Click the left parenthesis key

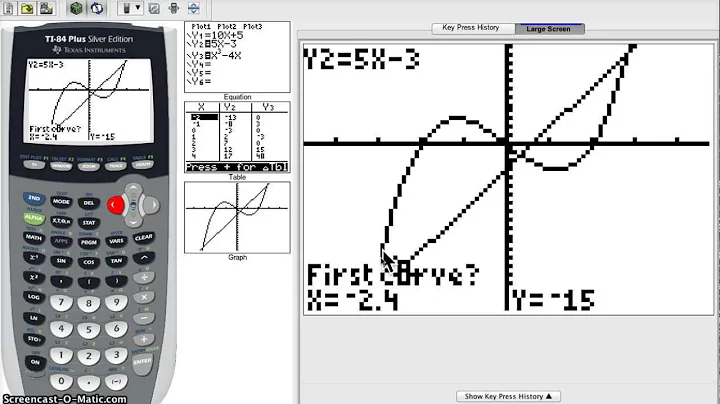(89, 282)
